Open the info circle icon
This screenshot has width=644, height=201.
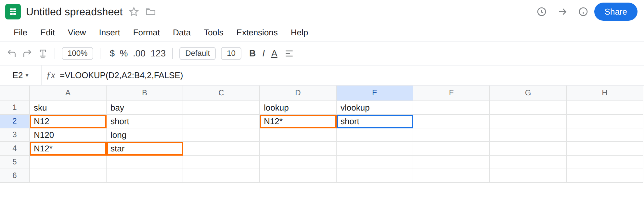[583, 12]
